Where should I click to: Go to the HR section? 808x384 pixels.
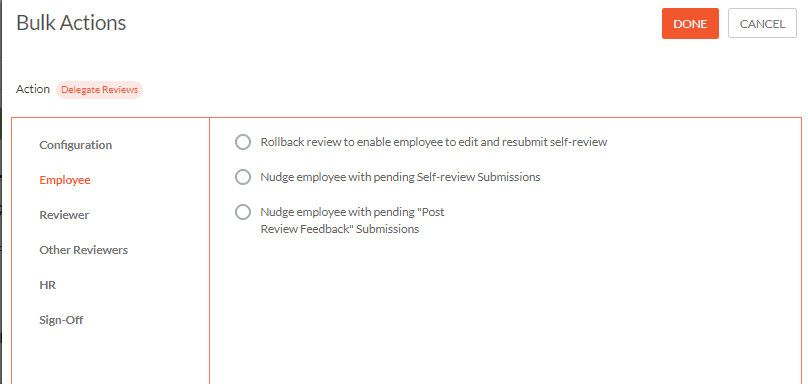coord(47,285)
